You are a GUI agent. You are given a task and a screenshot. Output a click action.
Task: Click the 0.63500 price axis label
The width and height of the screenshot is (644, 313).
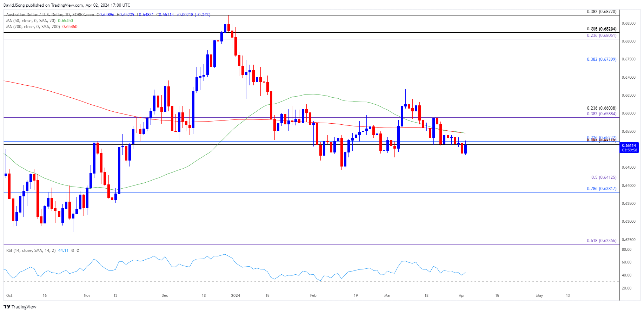629,203
